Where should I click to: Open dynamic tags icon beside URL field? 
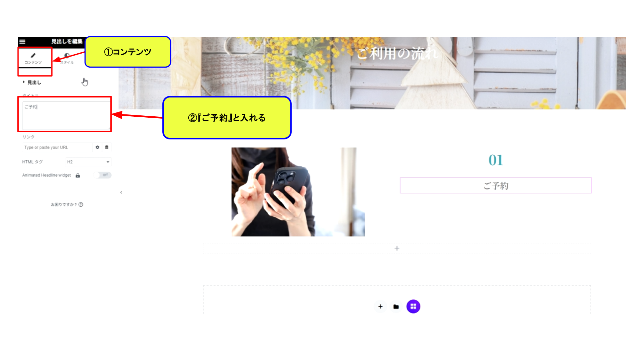pyautogui.click(x=107, y=147)
